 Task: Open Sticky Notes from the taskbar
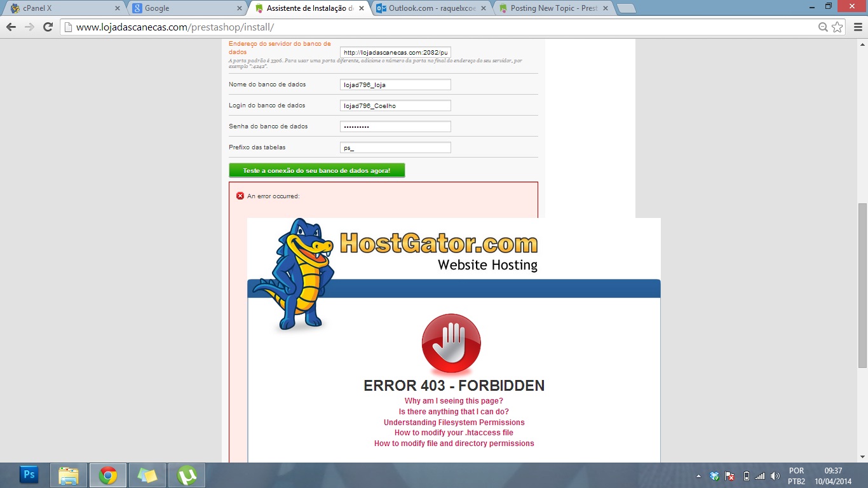(x=147, y=475)
